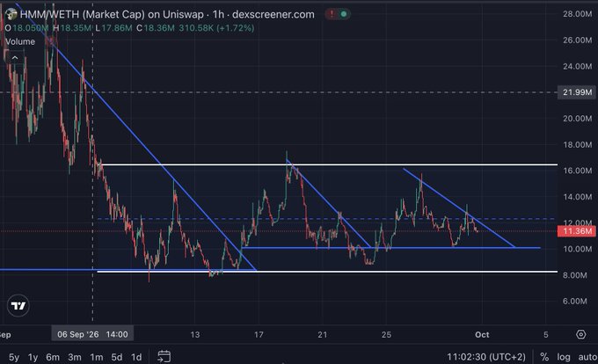The width and height of the screenshot is (598, 364).
Task: Open timezone menu showing 11:02:30 (UTC+2)
Action: 486,357
